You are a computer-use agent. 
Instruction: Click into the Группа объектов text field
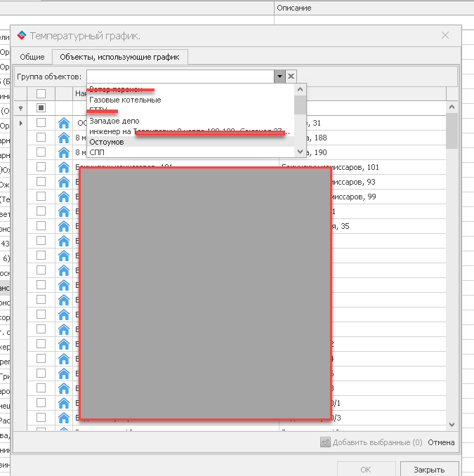click(180, 77)
